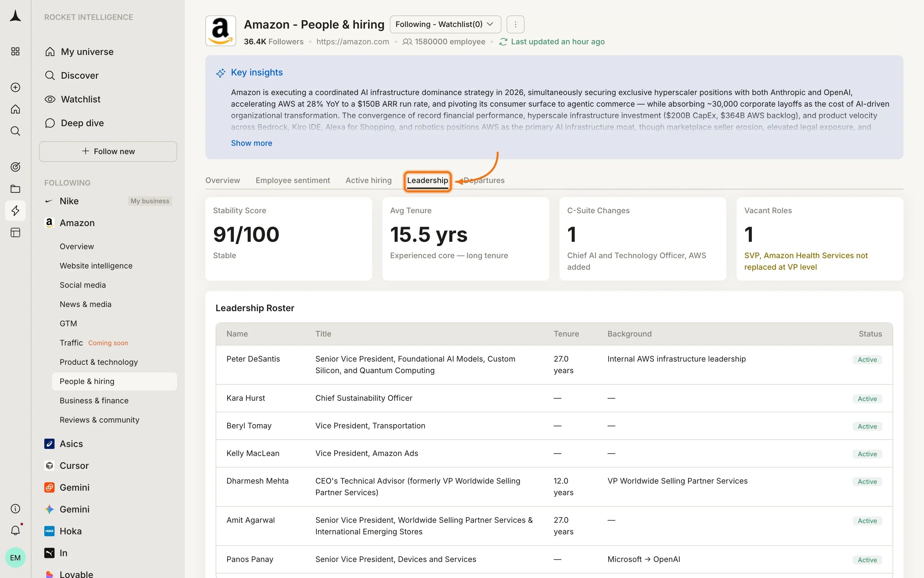Click the layout panel icon in the left rail
Image resolution: width=924 pixels, height=578 pixels.
tap(15, 232)
